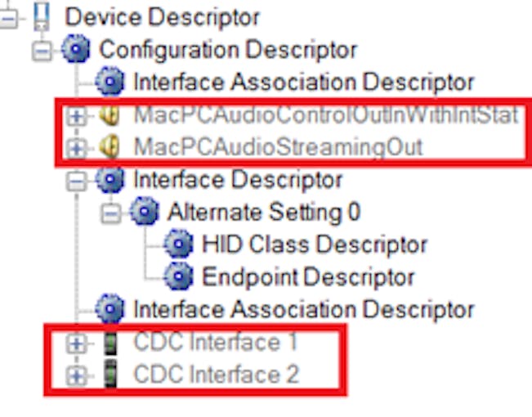Screen dimensions: 532x417
Task: Click the CDC Interface 1 device icon
Action: [x=110, y=342]
